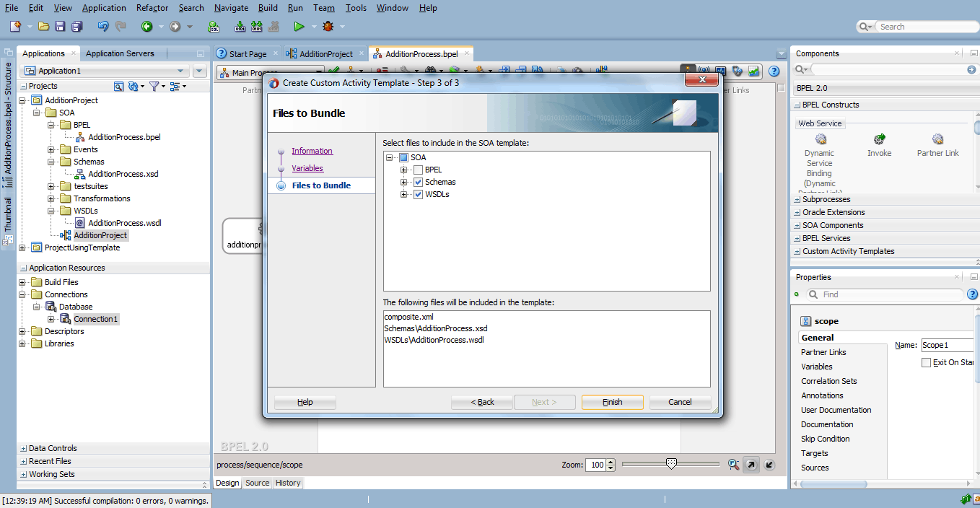Viewport: 980px width, 508px height.
Task: Click the Projects panel search icon
Action: pos(119,86)
